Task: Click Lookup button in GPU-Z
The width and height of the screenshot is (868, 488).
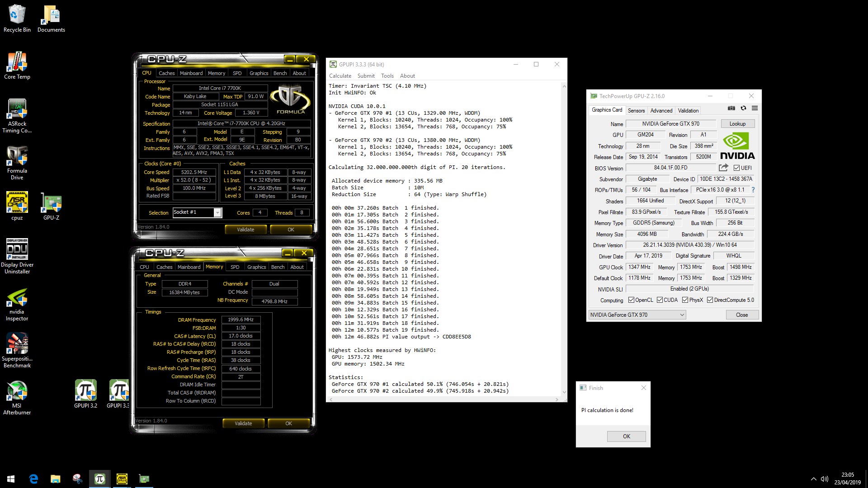Action: pyautogui.click(x=737, y=124)
